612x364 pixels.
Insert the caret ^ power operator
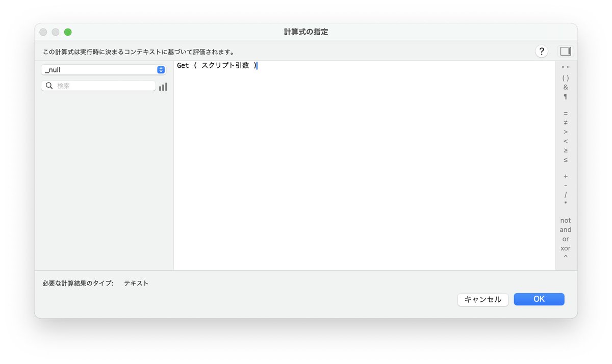(566, 257)
